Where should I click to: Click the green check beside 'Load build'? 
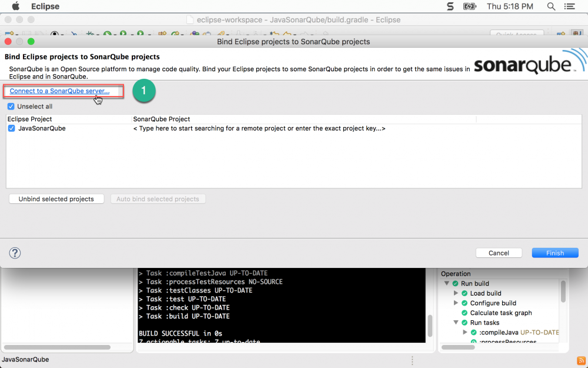point(465,293)
